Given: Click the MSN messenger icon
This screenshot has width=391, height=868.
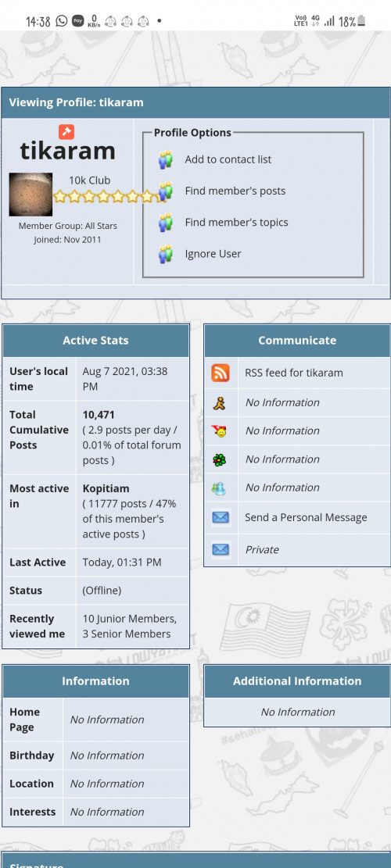Looking at the screenshot, I should pos(219,488).
